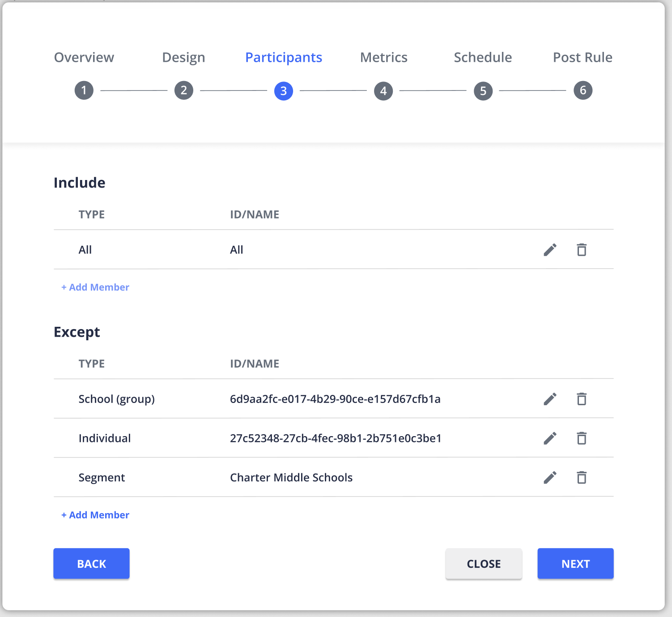Edit the Charter Middle Schools segment
Screen dimensions: 672x617
pyautogui.click(x=550, y=478)
